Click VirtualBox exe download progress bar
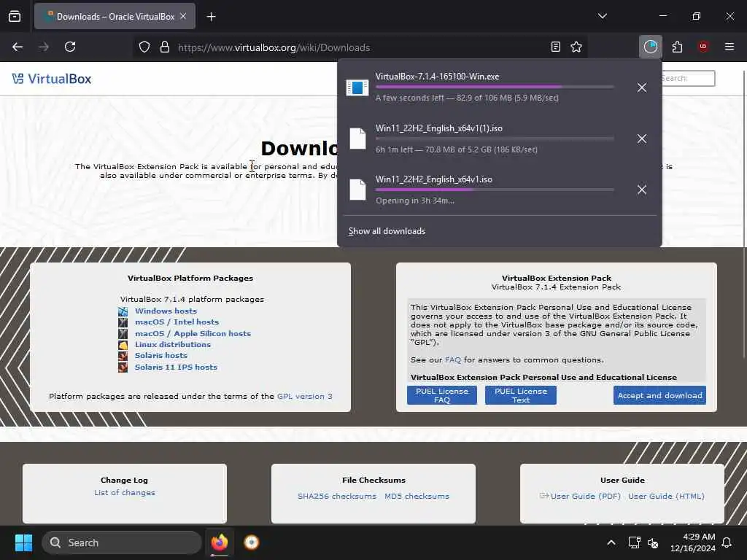Screen dimensions: 747x560 click(x=495, y=87)
